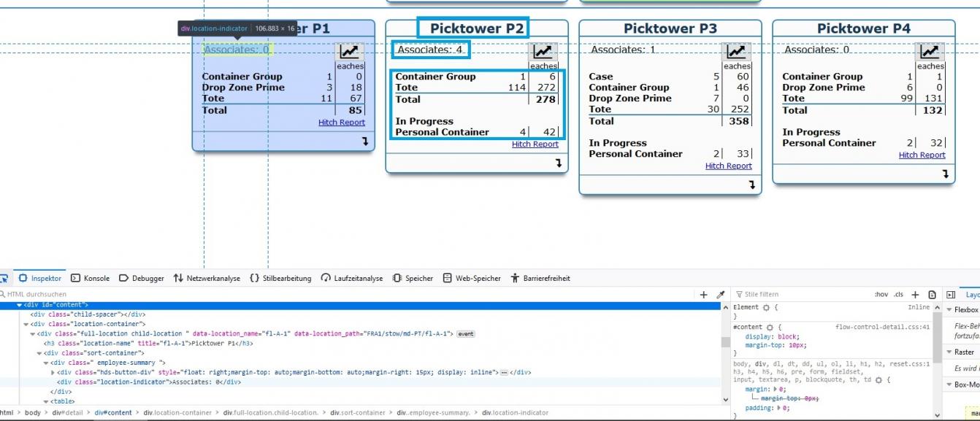
Task: Switch to the Inspektor tab
Action: pyautogui.click(x=40, y=278)
